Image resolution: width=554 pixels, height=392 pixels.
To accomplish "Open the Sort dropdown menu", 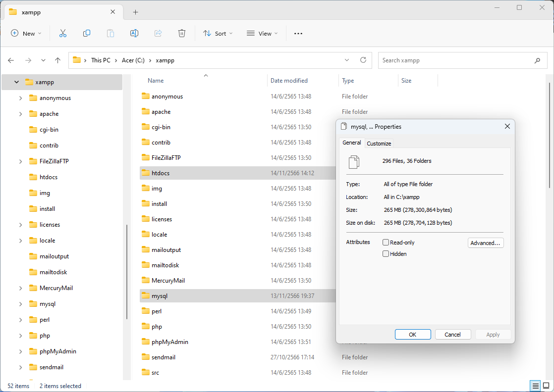I will coord(215,33).
